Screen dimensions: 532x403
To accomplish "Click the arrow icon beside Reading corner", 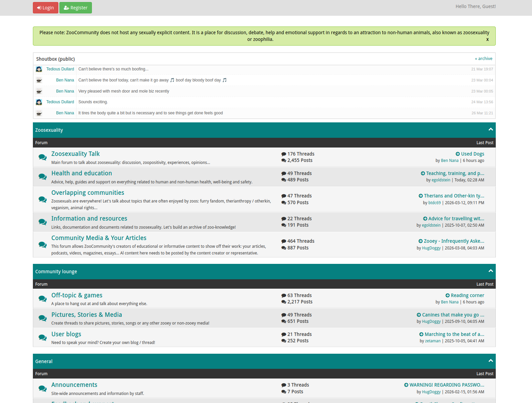I will point(447,295).
